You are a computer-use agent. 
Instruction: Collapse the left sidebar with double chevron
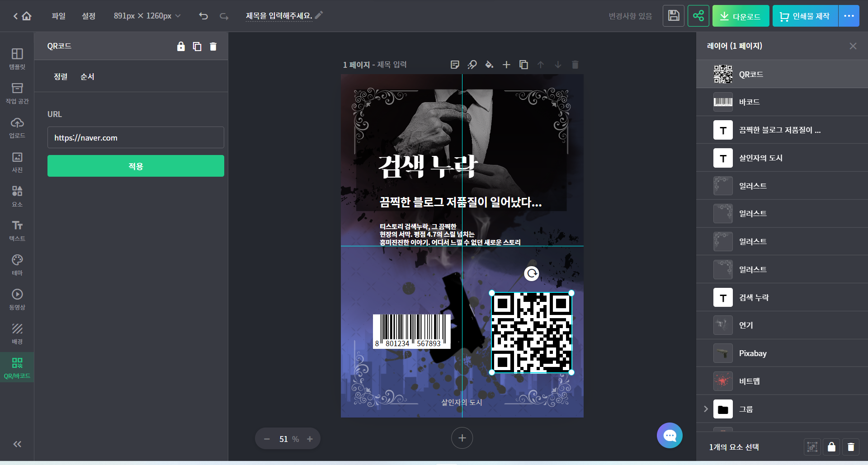[17, 444]
